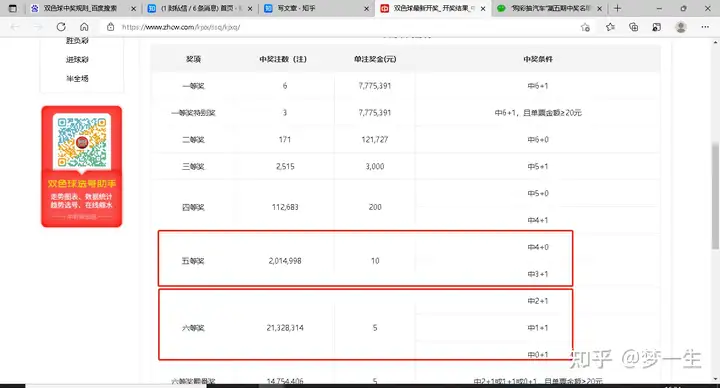Click the 双色球选号助手 QR code banner
Screen dimensions: 720x388
(x=82, y=166)
